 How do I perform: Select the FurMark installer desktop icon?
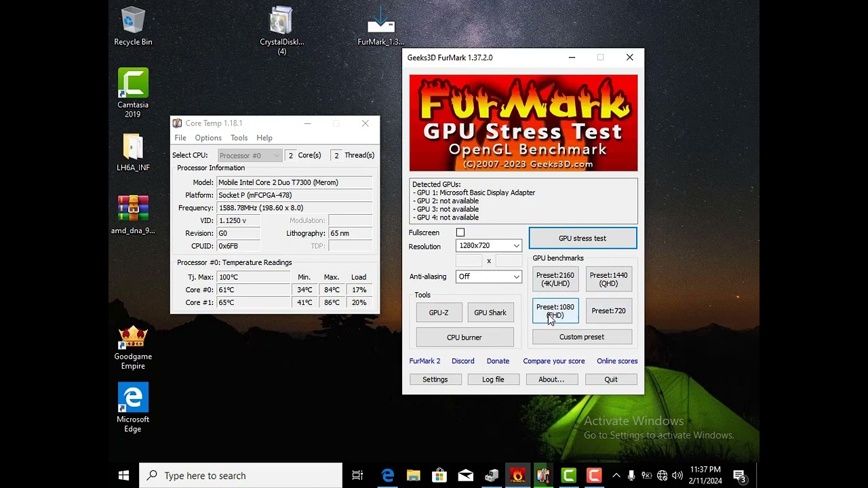tap(380, 27)
